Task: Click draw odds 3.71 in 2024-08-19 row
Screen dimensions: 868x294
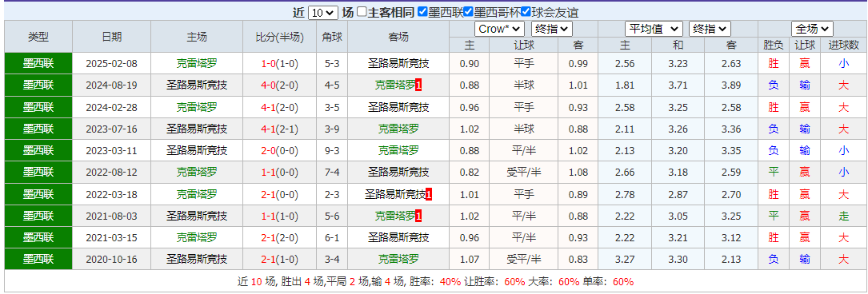Action: 678,85
